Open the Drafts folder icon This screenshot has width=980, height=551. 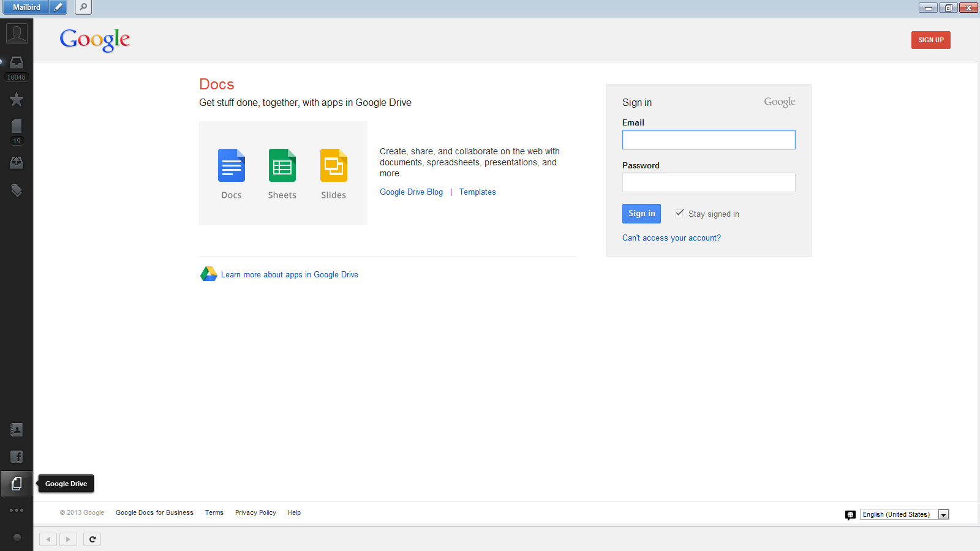click(x=17, y=126)
